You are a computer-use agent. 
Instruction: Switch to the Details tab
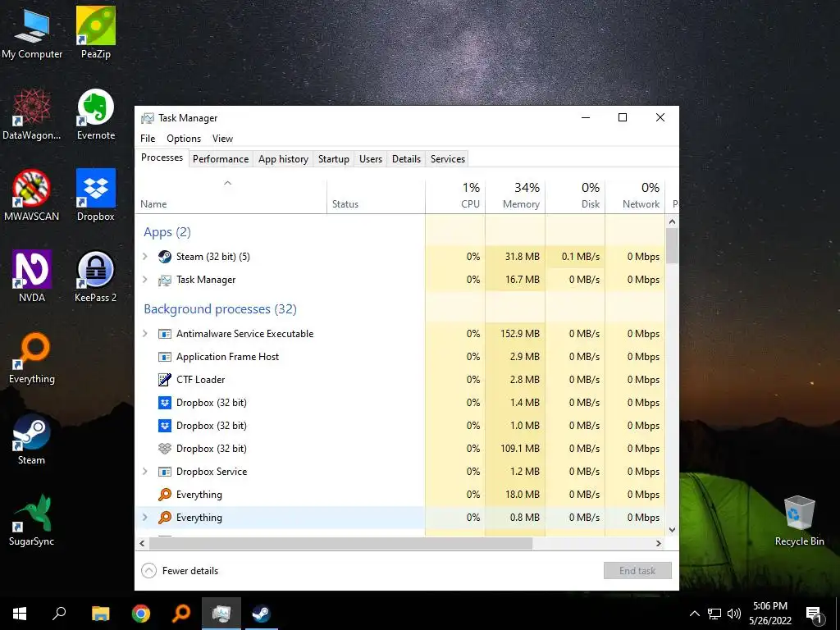point(406,159)
